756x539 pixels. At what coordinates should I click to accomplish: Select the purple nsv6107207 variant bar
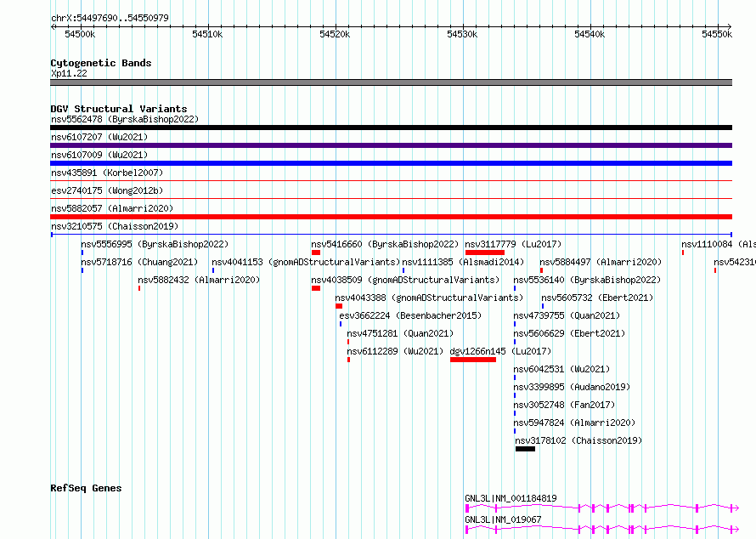pos(391,145)
